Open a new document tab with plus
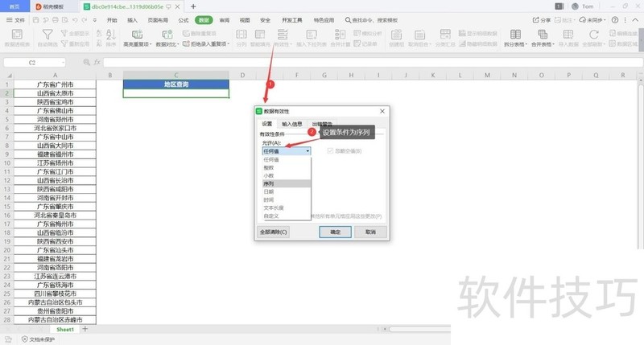Viewport: 644px width, 345px height. [193, 6]
